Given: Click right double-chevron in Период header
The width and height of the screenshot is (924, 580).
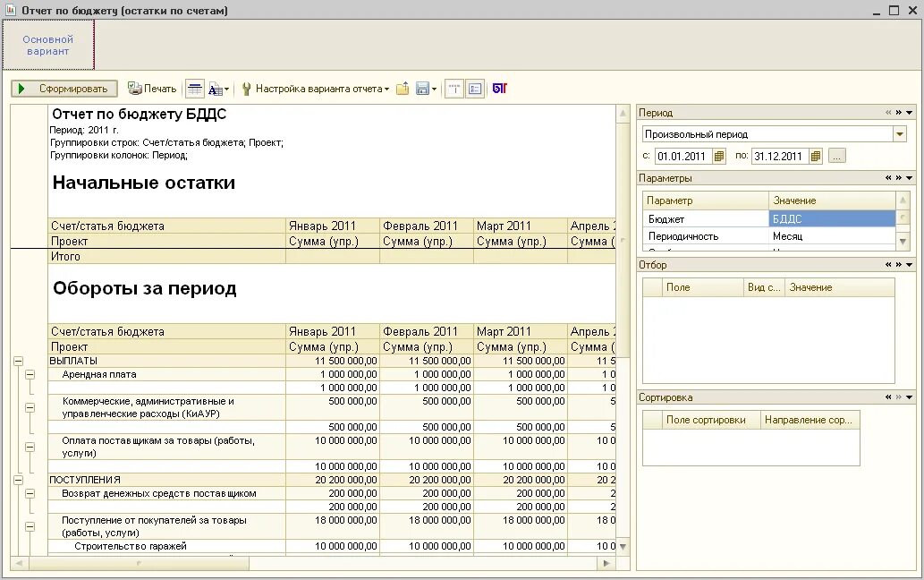Looking at the screenshot, I should point(899,113).
